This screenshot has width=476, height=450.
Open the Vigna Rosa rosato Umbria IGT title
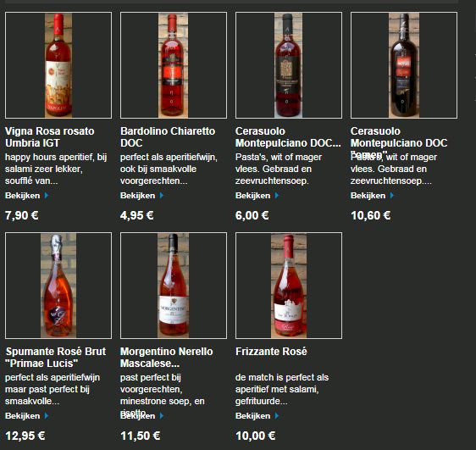coord(50,137)
